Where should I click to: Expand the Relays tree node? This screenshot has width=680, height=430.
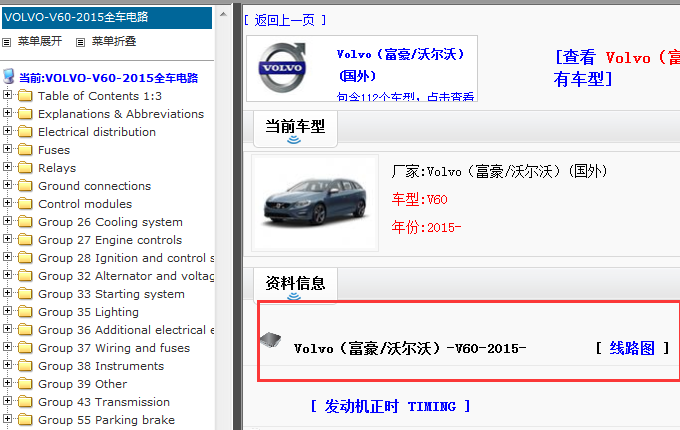coord(7,166)
